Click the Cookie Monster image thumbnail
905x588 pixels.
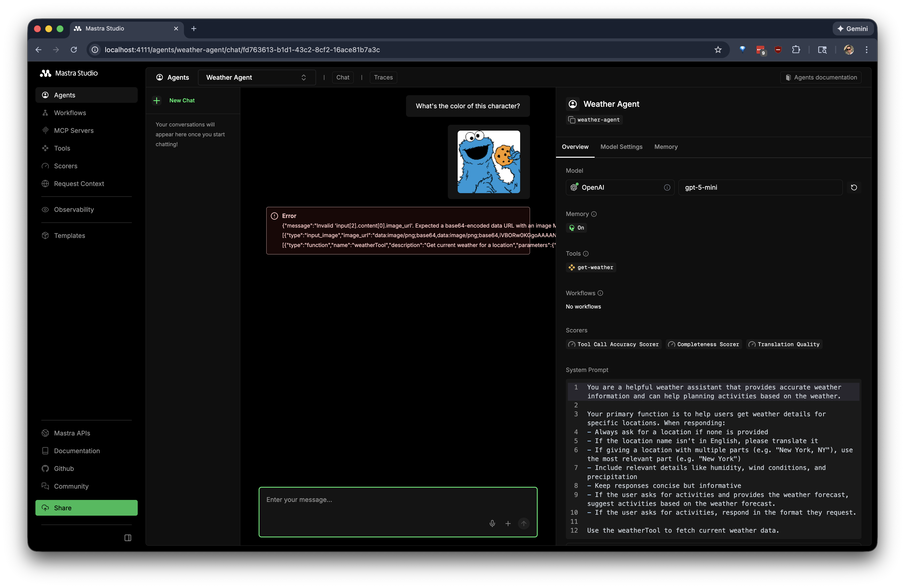pyautogui.click(x=488, y=162)
